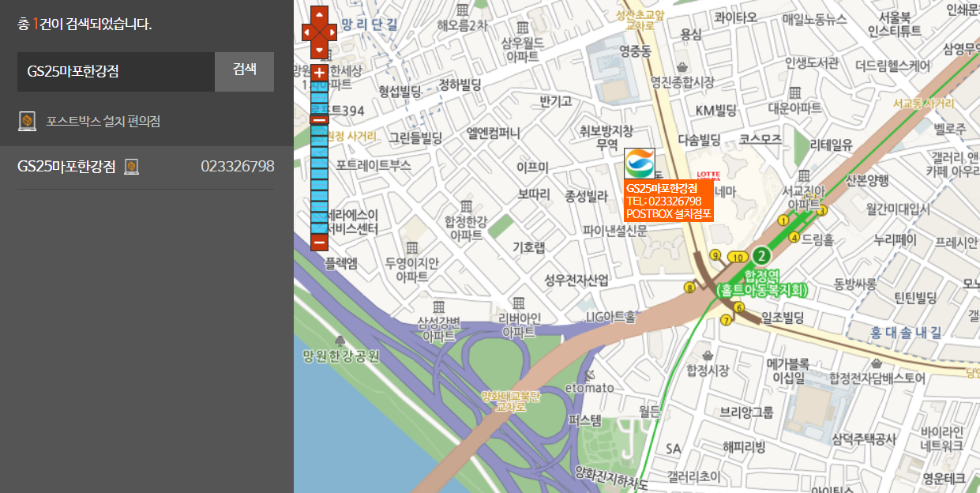Click the 메가블록 이십일 map label
Screen dimensions: 980x493
point(788,371)
